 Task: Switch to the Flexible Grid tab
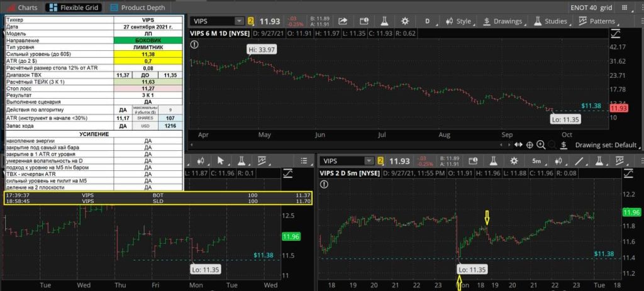73,8
